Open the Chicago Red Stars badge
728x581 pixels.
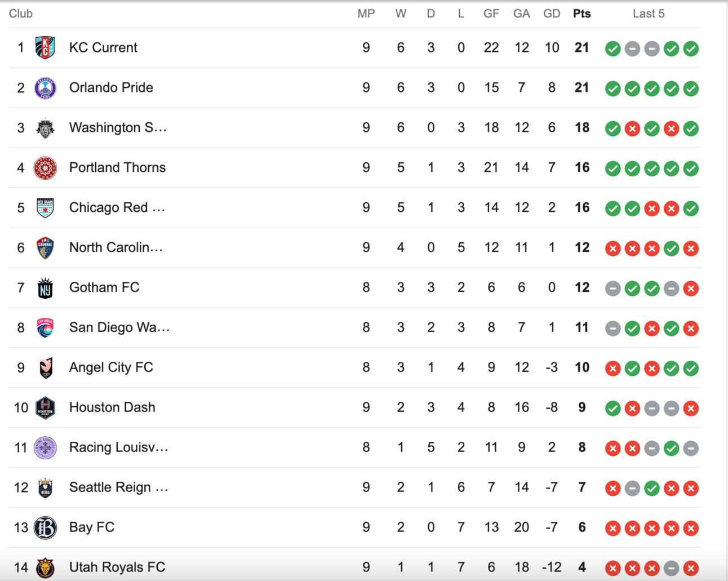coord(45,208)
